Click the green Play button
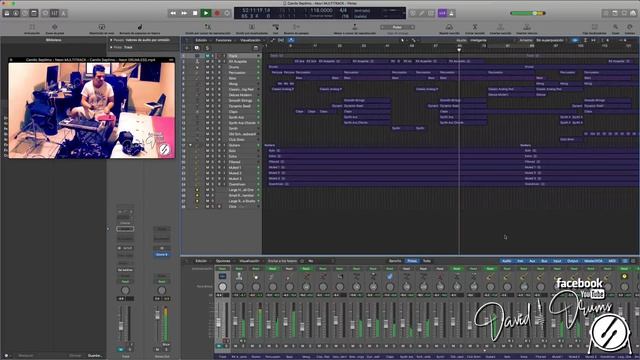This screenshot has height=360, width=640. coord(206,13)
